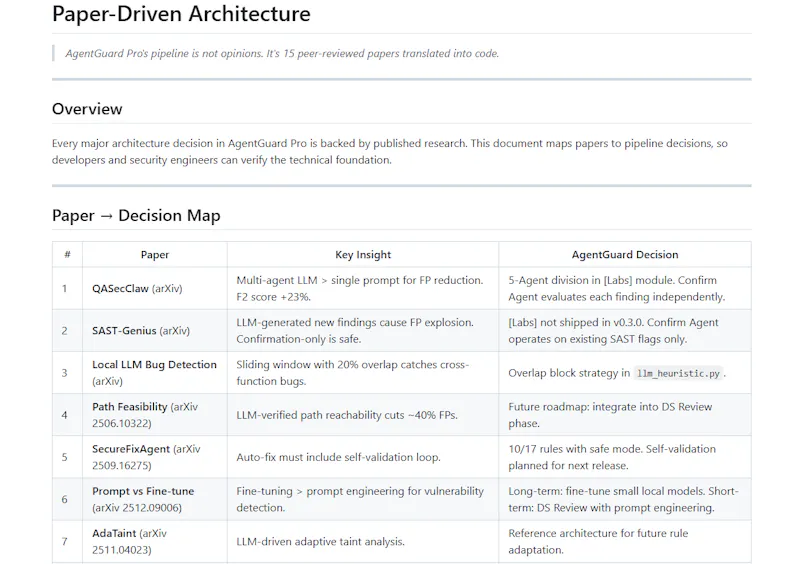Click row number '3' in the table
Image resolution: width=800 pixels, height=564 pixels.
point(65,373)
